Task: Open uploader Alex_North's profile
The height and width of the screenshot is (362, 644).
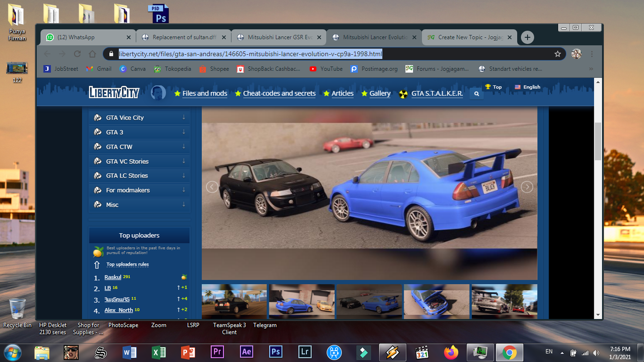Action: (x=119, y=311)
